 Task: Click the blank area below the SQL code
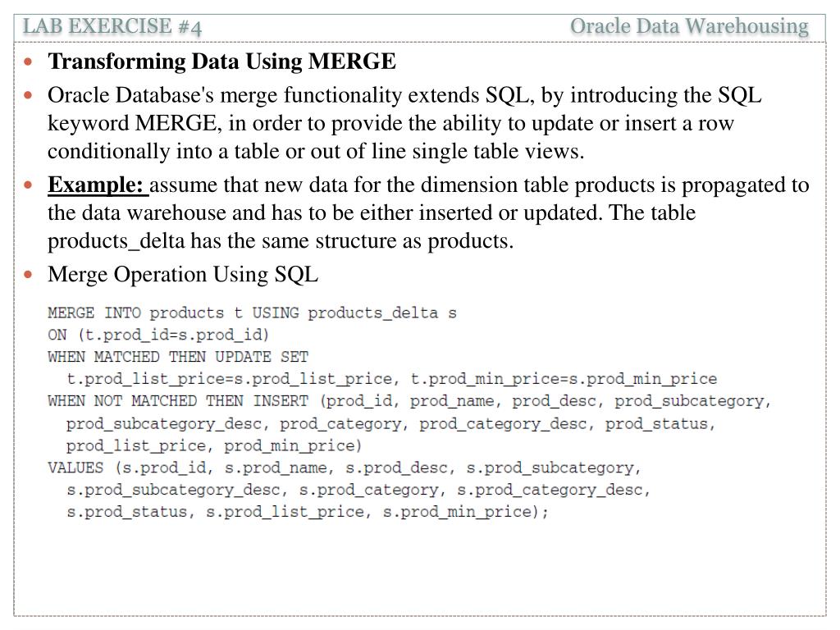[420, 568]
